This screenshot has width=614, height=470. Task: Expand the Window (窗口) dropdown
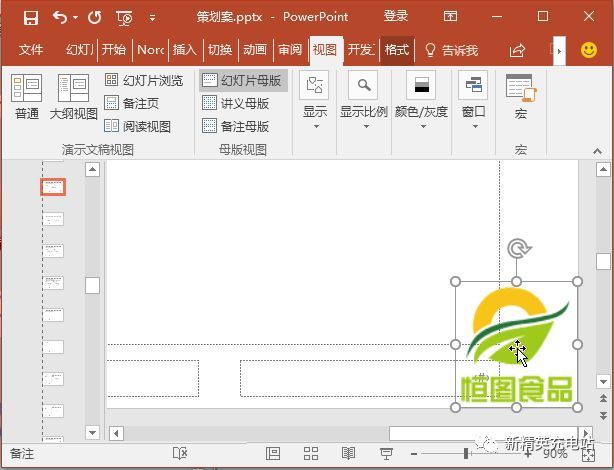coord(474,101)
